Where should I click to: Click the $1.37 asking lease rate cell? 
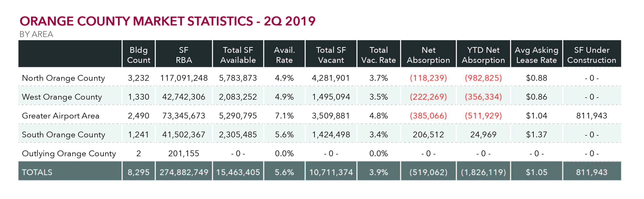(x=537, y=135)
